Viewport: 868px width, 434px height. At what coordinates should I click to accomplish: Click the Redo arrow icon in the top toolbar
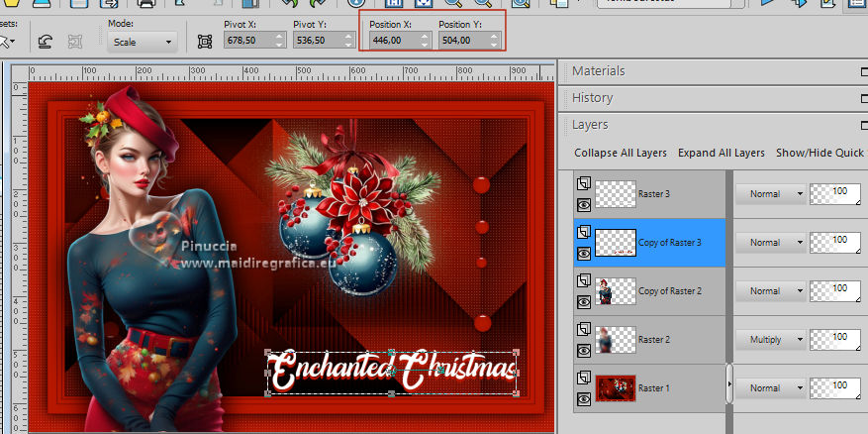[x=319, y=3]
